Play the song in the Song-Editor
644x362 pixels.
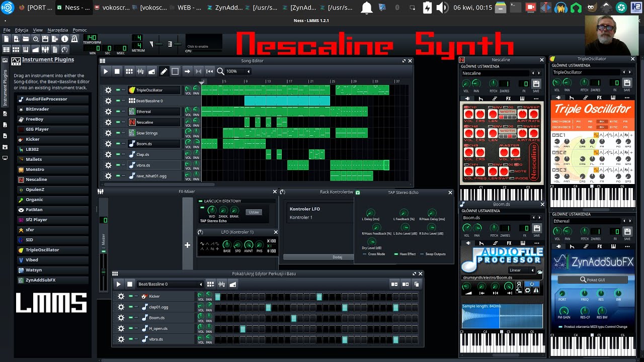106,71
